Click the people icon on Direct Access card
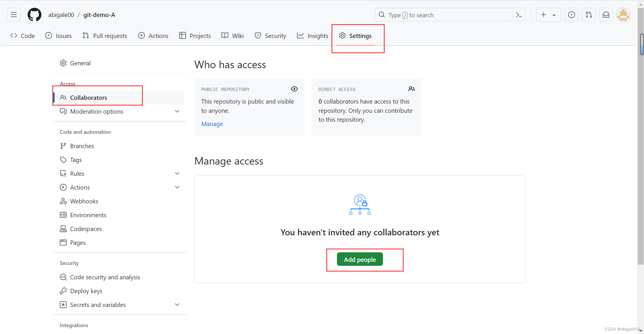 point(411,89)
